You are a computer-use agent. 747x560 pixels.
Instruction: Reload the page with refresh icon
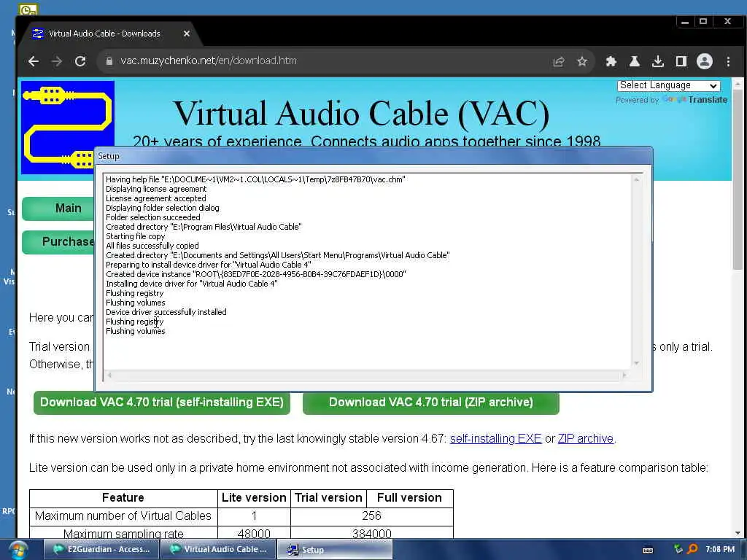tap(80, 61)
